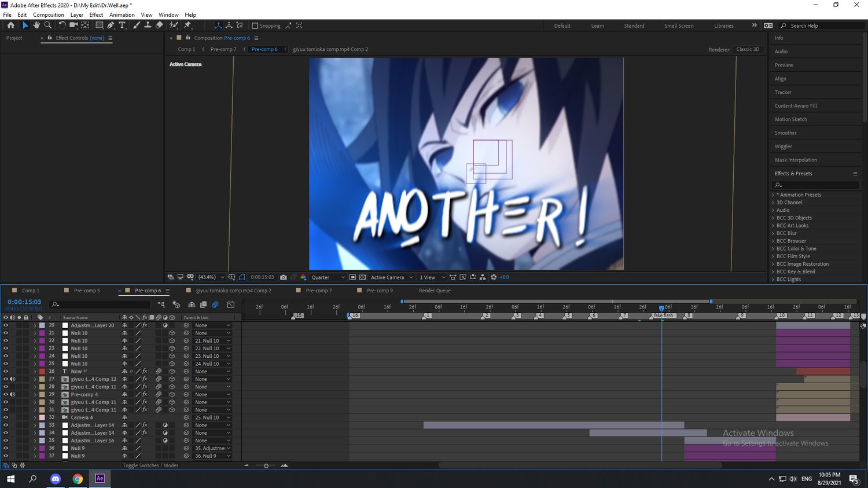Select the Pen tool

(111, 25)
